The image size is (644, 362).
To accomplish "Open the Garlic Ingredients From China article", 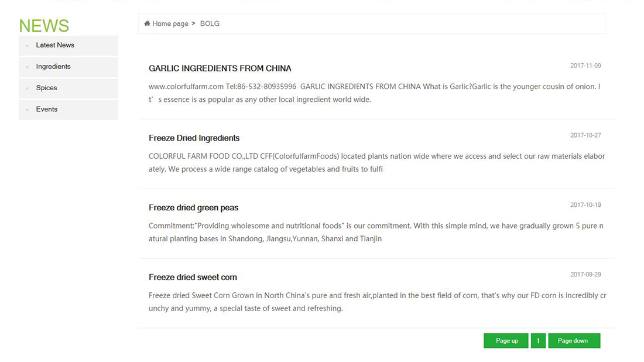I will click(x=220, y=68).
